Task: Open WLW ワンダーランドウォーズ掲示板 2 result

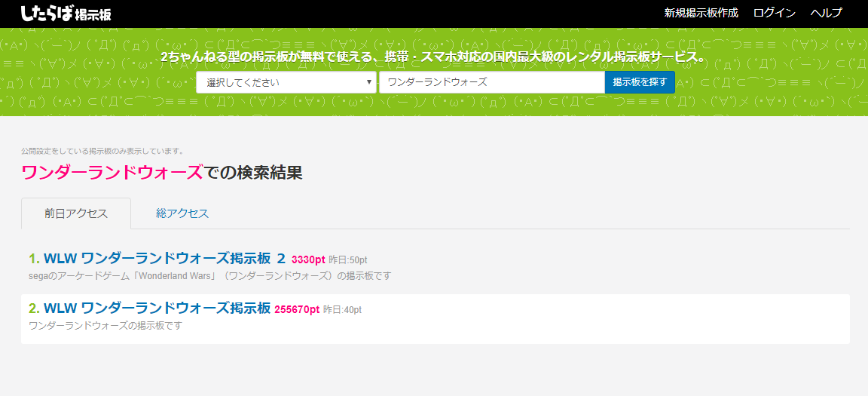Action: pos(164,258)
